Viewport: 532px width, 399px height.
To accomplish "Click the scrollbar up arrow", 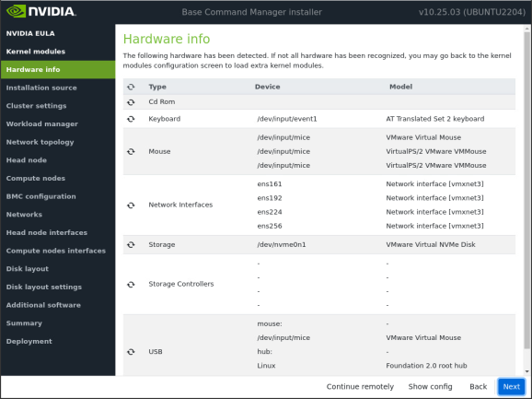I will click(526, 29).
